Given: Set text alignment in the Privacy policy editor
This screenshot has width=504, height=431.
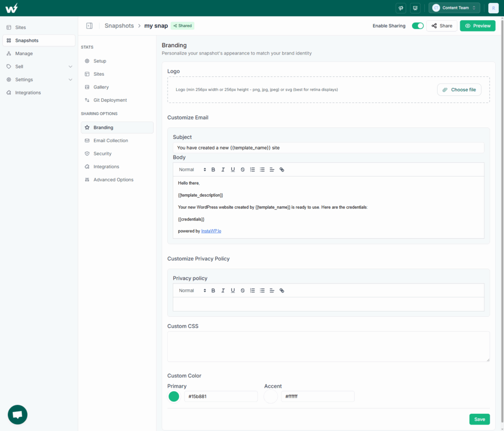Looking at the screenshot, I should point(272,291).
